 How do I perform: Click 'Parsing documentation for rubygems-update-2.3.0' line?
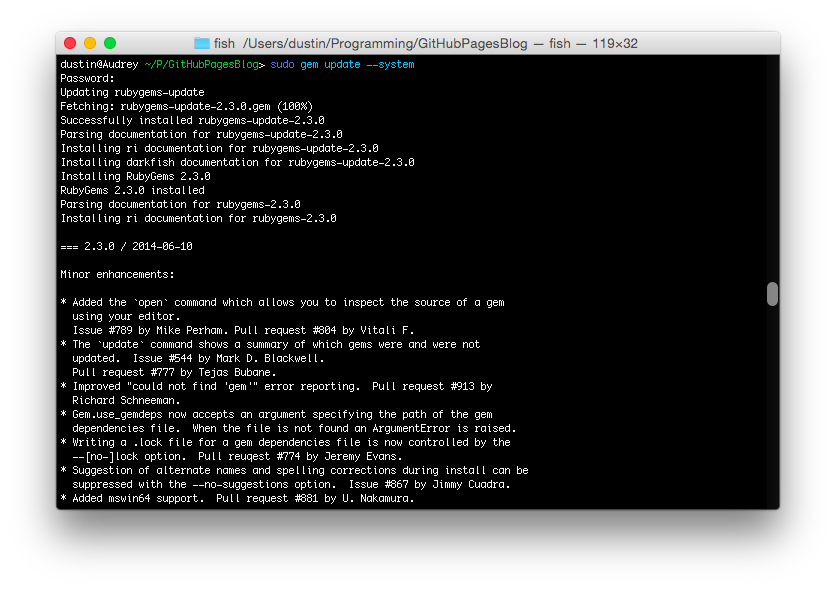point(202,134)
